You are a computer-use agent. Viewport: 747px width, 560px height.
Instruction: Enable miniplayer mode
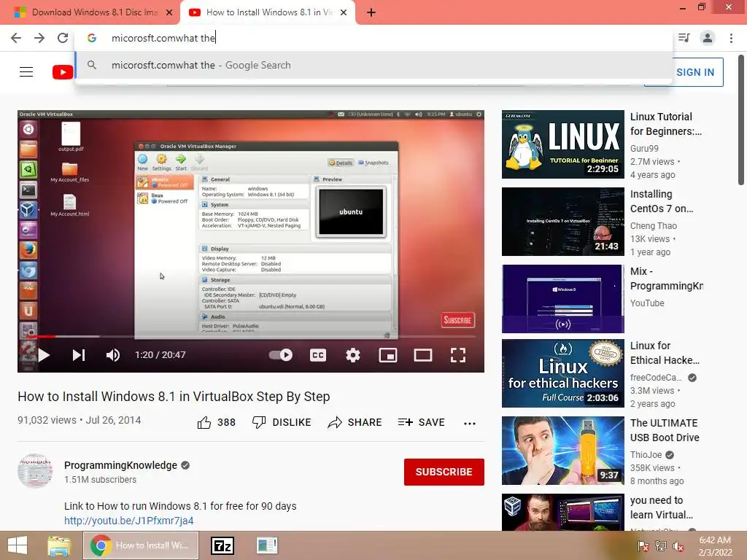pos(388,355)
